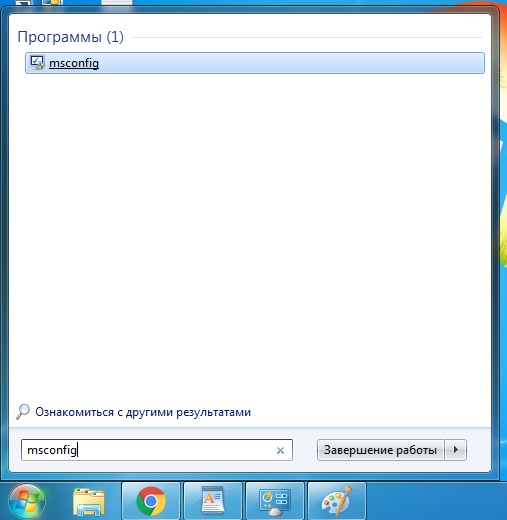This screenshot has width=507, height=520.
Task: Open the Control Panel taskbar icon
Action: [275, 501]
